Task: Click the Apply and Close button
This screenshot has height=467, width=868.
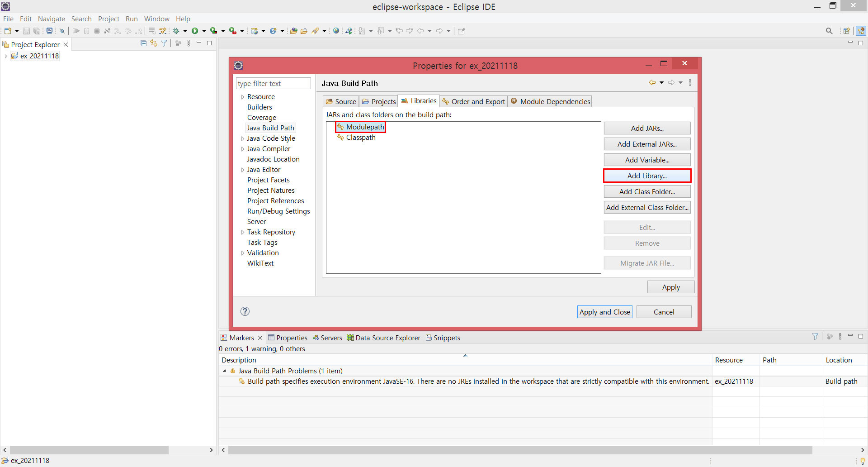Action: [604, 312]
